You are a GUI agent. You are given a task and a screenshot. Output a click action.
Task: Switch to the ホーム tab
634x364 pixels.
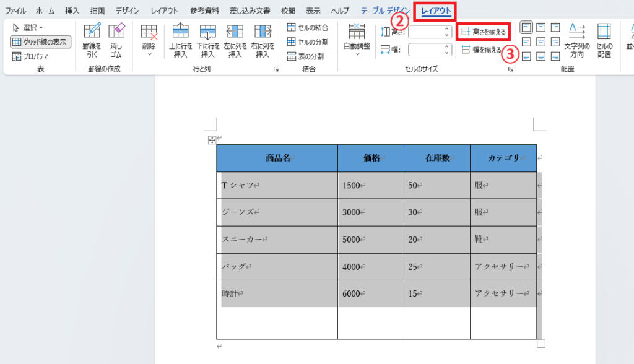(x=45, y=11)
